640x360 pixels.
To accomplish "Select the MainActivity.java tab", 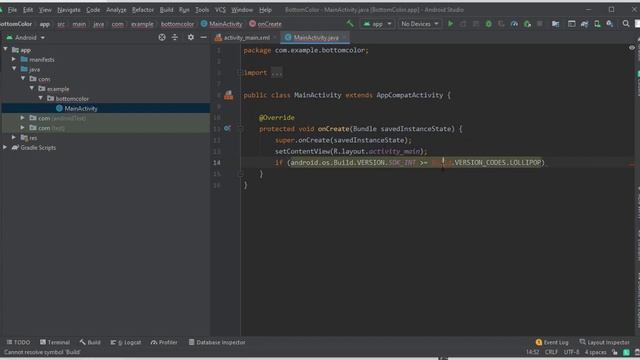I will coord(316,38).
